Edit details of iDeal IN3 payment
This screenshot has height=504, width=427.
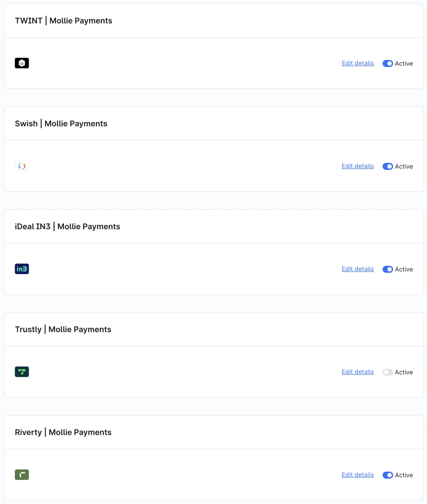[358, 269]
